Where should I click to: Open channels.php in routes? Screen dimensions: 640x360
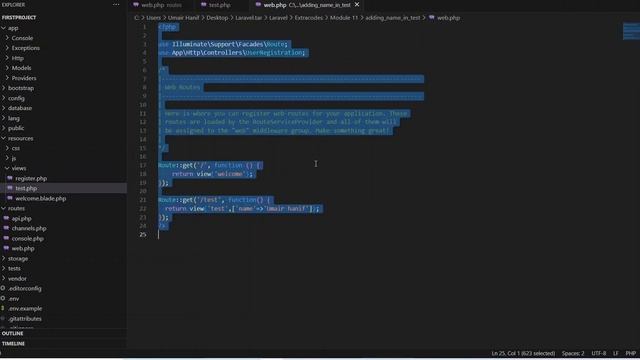click(29, 229)
